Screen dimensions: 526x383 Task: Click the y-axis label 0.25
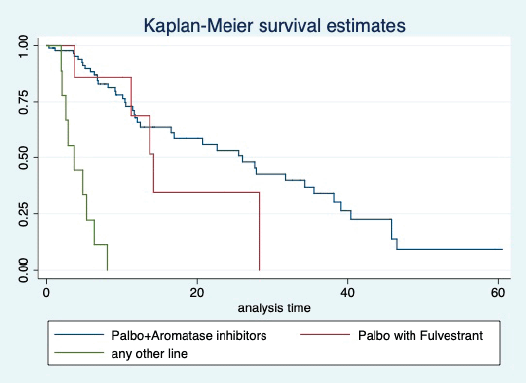pos(23,214)
